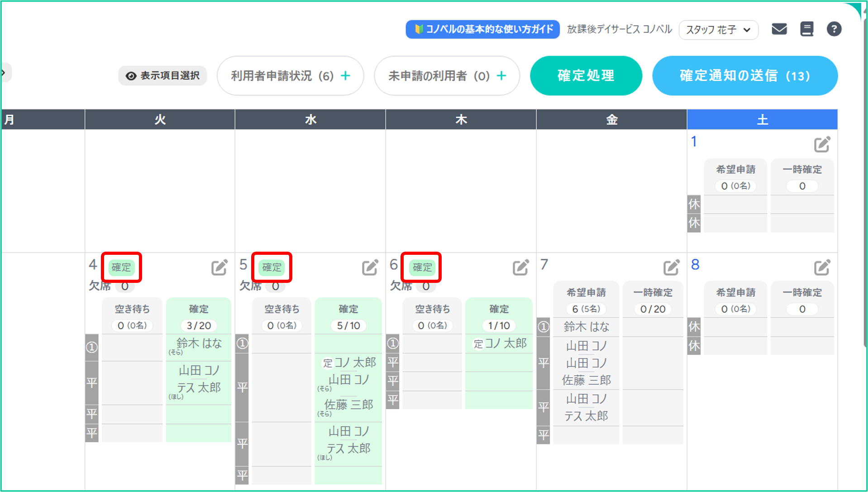Click the 確定 badge on day 4

point(121,267)
